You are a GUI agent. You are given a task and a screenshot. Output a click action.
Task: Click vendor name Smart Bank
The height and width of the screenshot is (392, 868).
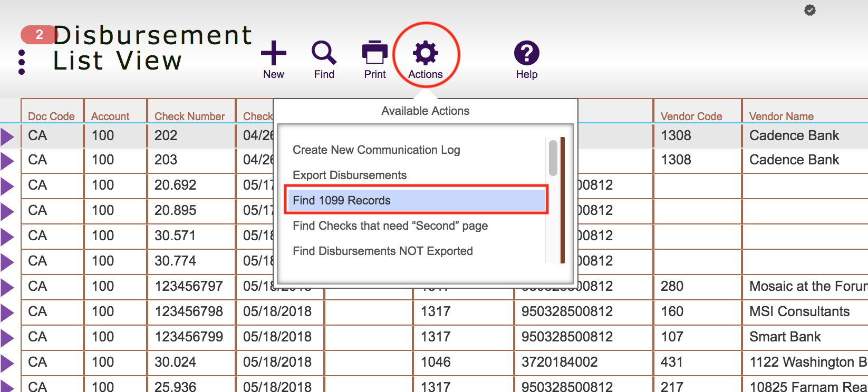click(785, 337)
